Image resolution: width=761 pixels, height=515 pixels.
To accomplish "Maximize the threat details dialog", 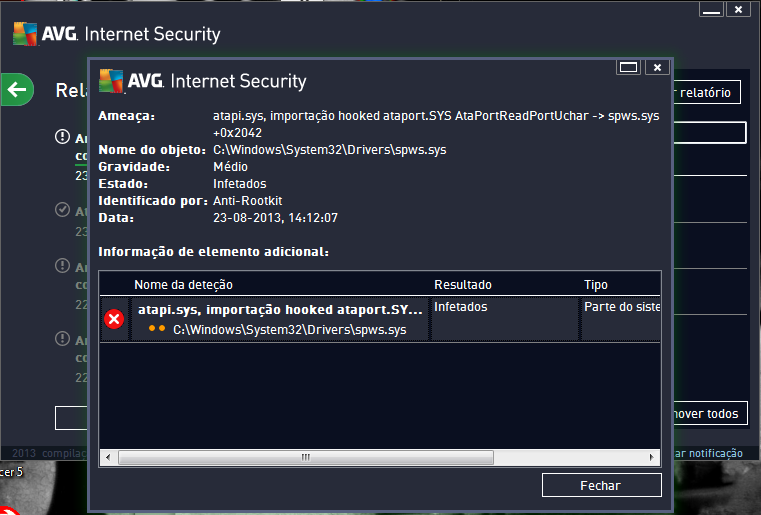I will (629, 67).
